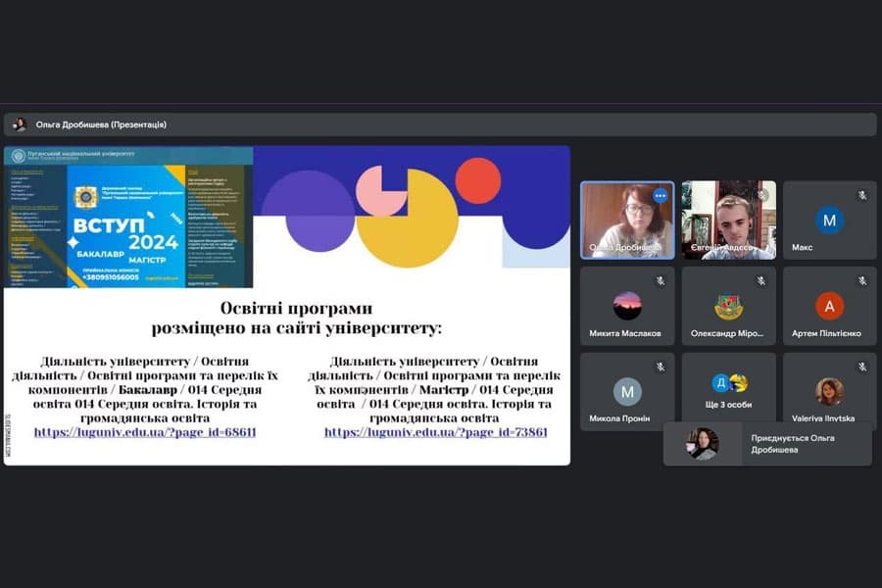882x588 pixels.
Task: Click Valeriya Ilnytska's profile photo
Action: coord(830,392)
